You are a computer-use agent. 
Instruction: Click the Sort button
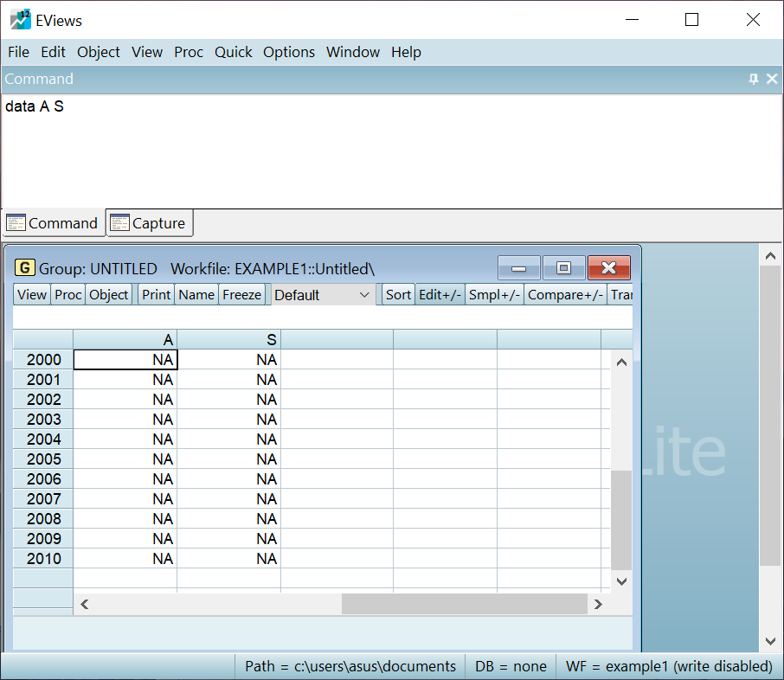click(x=398, y=295)
